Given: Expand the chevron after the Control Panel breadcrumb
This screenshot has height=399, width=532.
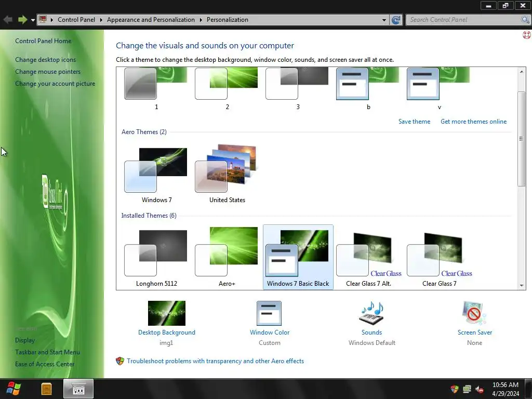Looking at the screenshot, I should 101,20.
